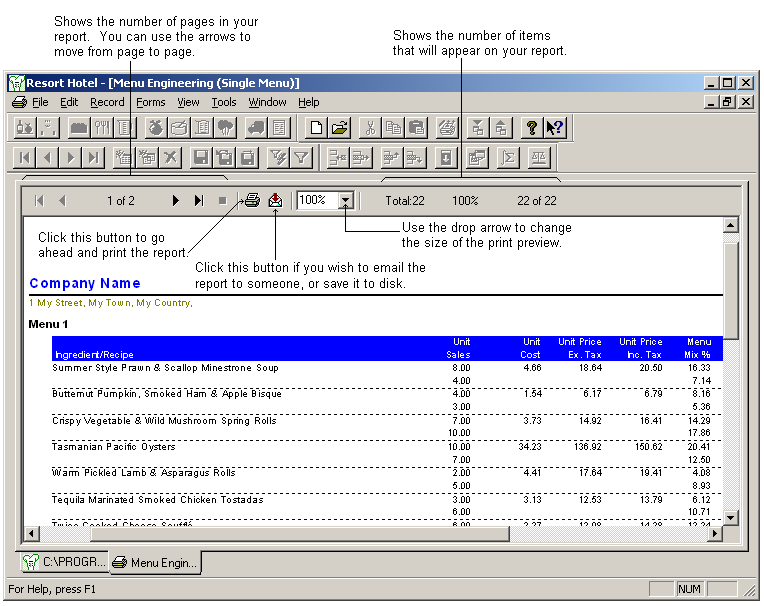This screenshot has width=764, height=606.
Task: Click the vertical scrollbar down arrow
Action: point(730,517)
